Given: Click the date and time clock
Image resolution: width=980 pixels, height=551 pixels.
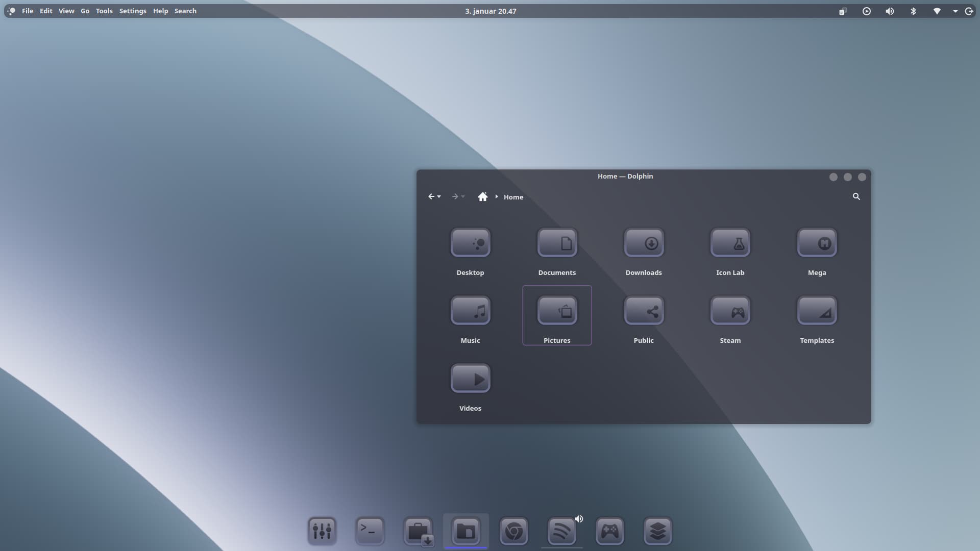Looking at the screenshot, I should coord(490,11).
